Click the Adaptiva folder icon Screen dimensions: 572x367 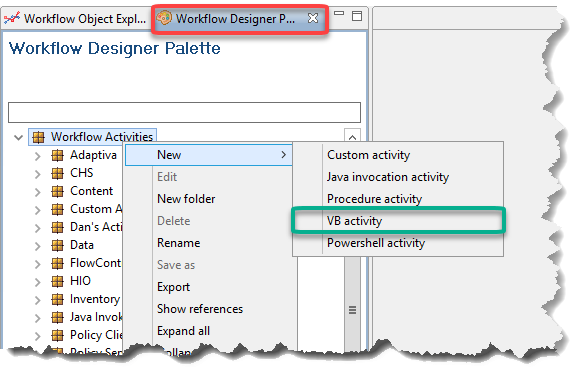click(x=57, y=155)
